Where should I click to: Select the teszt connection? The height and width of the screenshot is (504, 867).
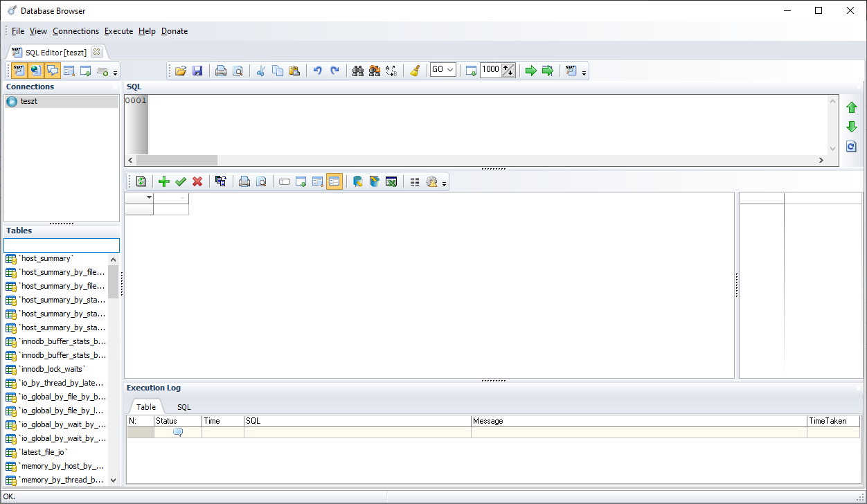click(x=29, y=101)
